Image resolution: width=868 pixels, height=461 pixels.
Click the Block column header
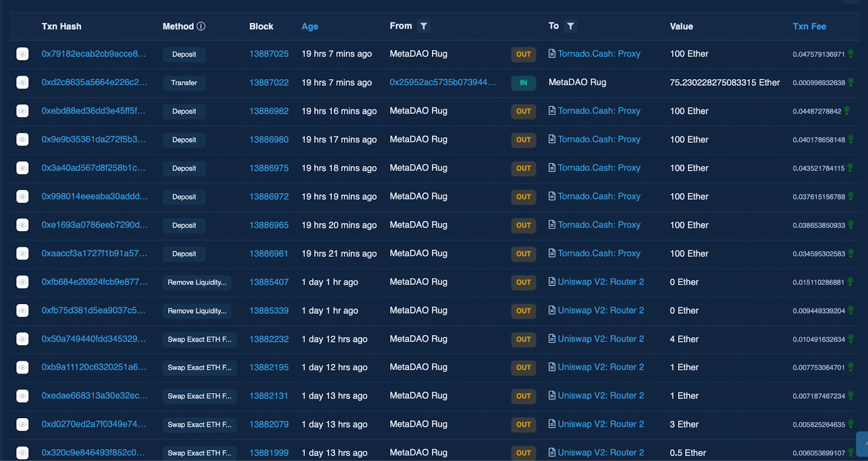click(x=261, y=27)
